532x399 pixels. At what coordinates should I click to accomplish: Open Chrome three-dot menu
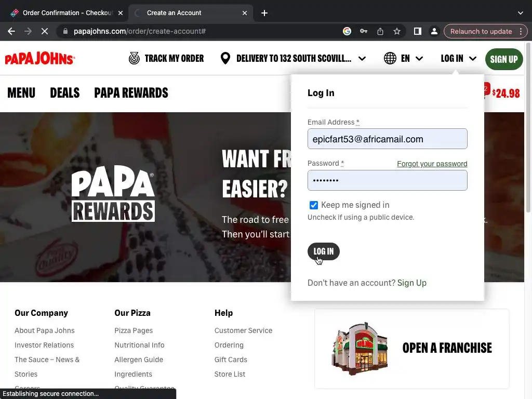[x=521, y=31]
